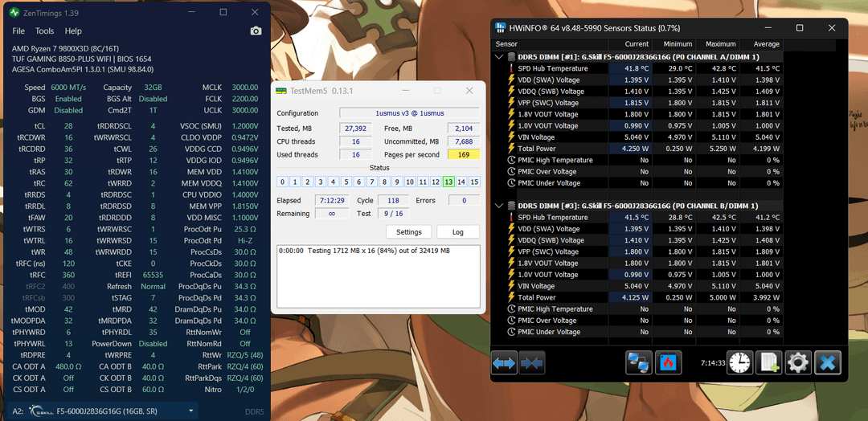Click the HWiNFO elapsed time 7:14:33
The image size is (868, 421).
(x=712, y=363)
